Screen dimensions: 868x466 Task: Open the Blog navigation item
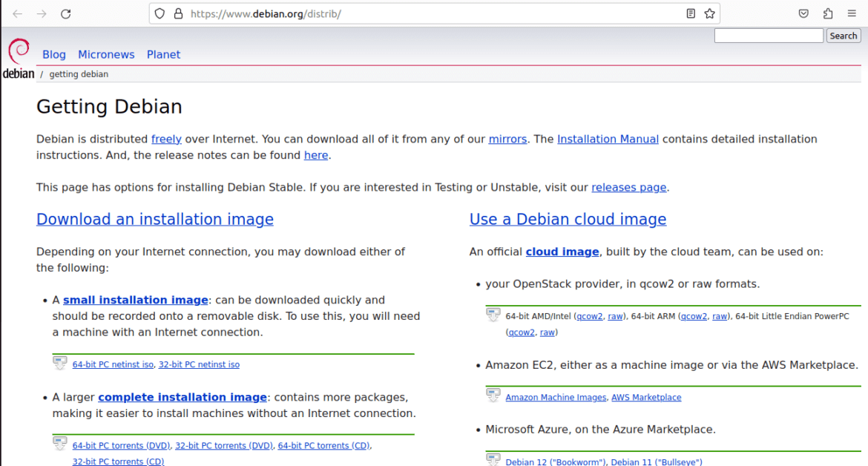click(54, 54)
